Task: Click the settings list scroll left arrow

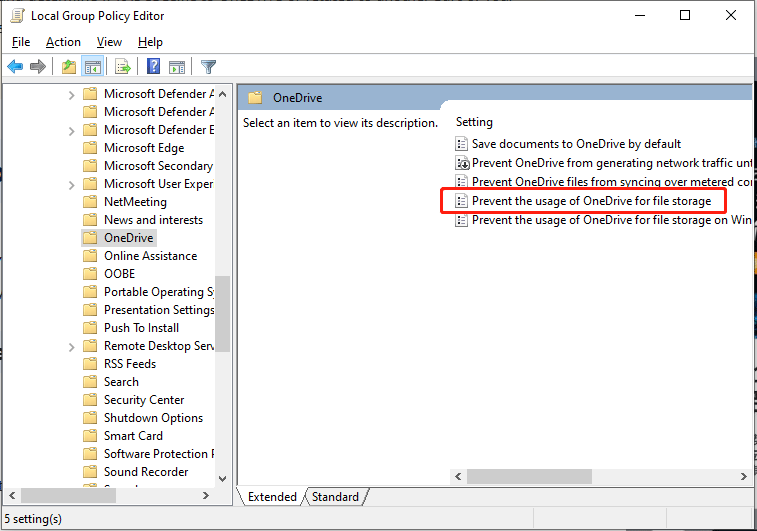Action: coord(458,476)
